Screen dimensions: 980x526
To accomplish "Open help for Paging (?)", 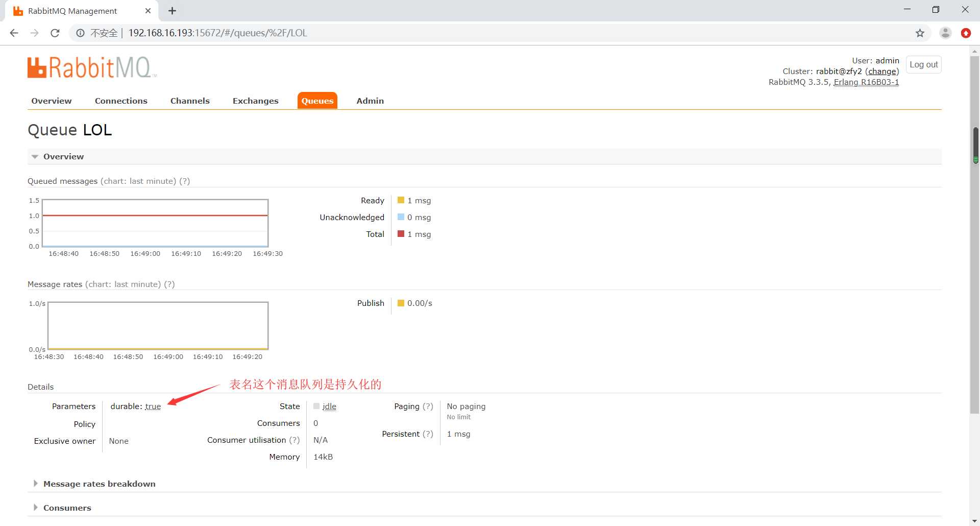I will point(428,407).
